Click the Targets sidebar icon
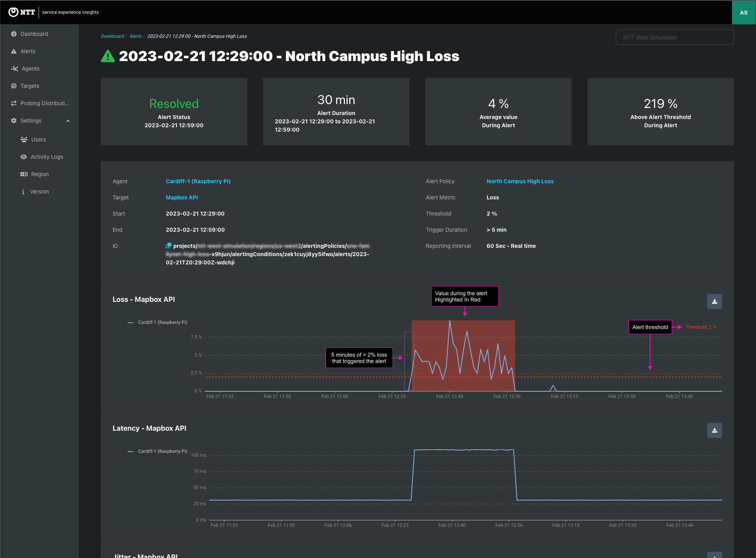This screenshot has width=756, height=558. click(x=14, y=86)
